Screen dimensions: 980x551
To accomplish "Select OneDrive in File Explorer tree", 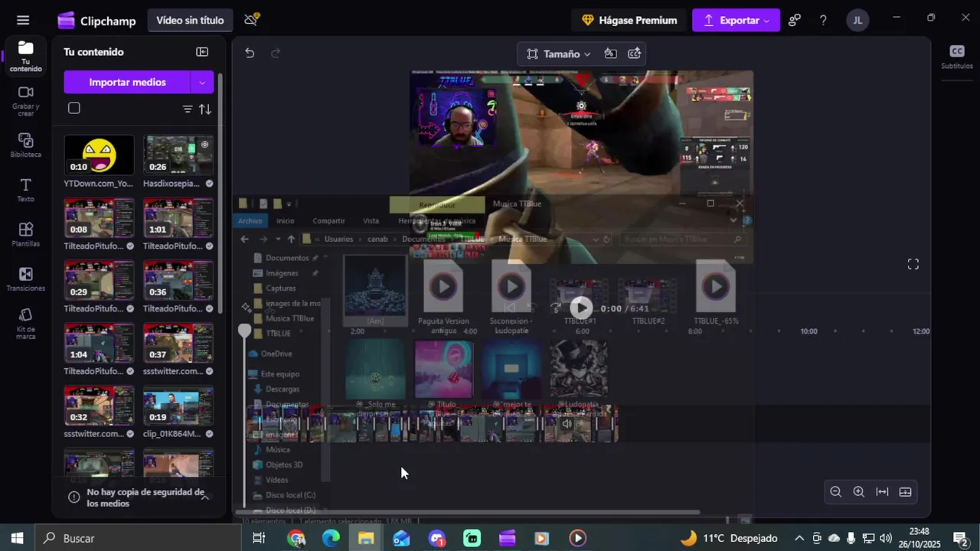I will pyautogui.click(x=276, y=354).
